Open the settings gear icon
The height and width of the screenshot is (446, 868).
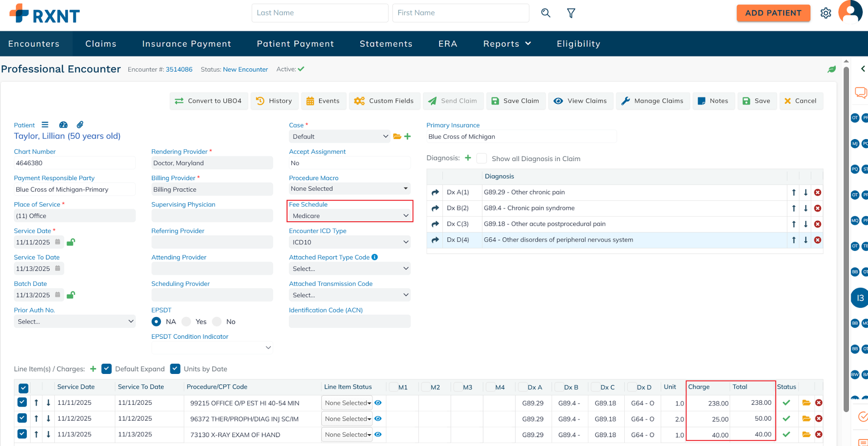coord(825,13)
